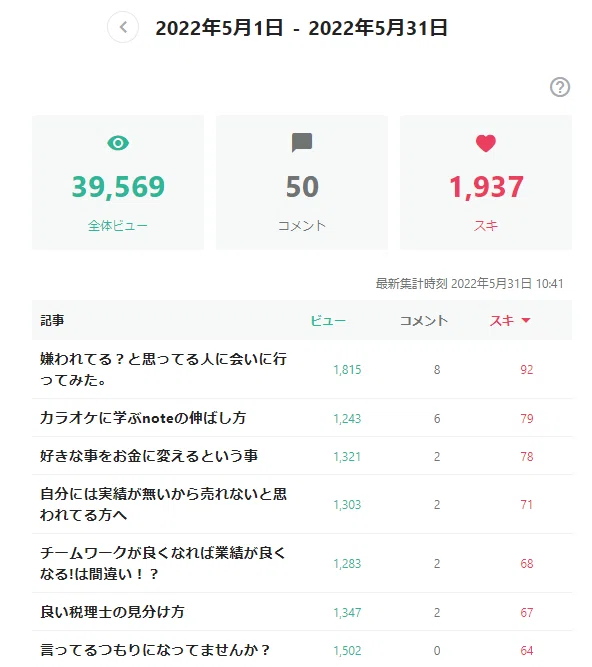Go to previous month with back arrow
The image size is (592, 667).
pos(123,28)
